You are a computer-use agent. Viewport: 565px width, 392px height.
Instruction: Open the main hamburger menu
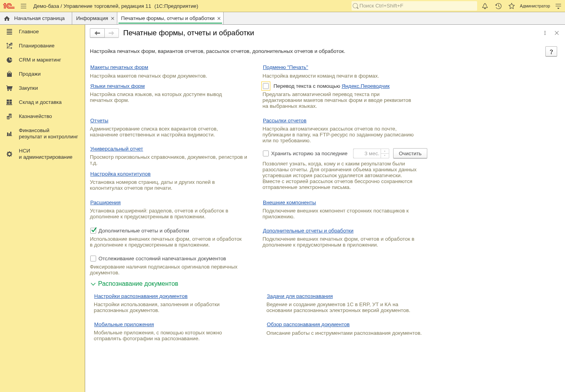[24, 6]
